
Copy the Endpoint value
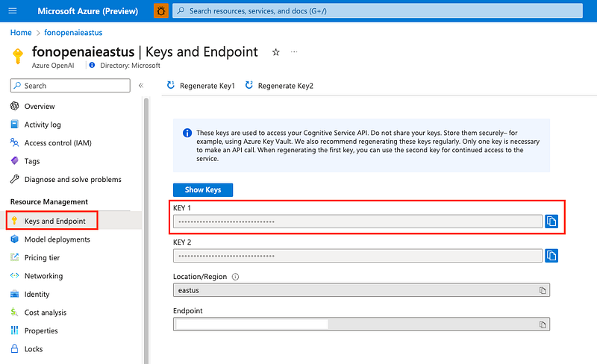[543, 324]
